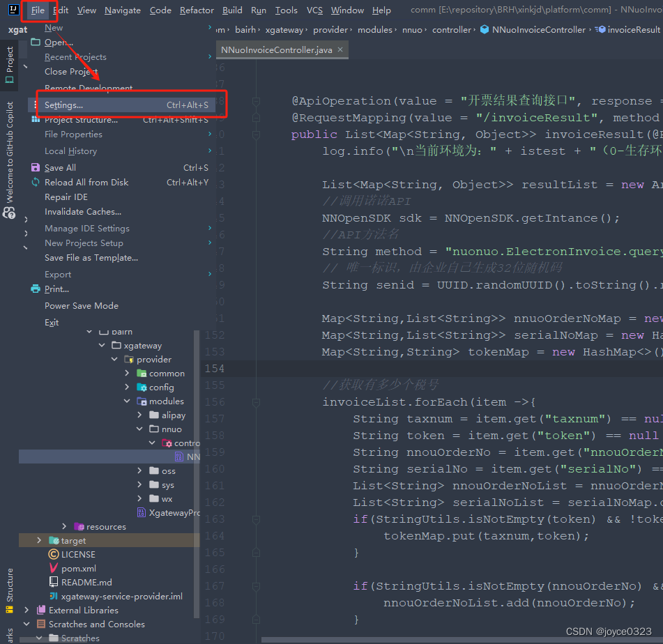Screen dimensions: 663x644
Task: Expand the Manage IDE Settings submenu
Action: tap(210, 228)
